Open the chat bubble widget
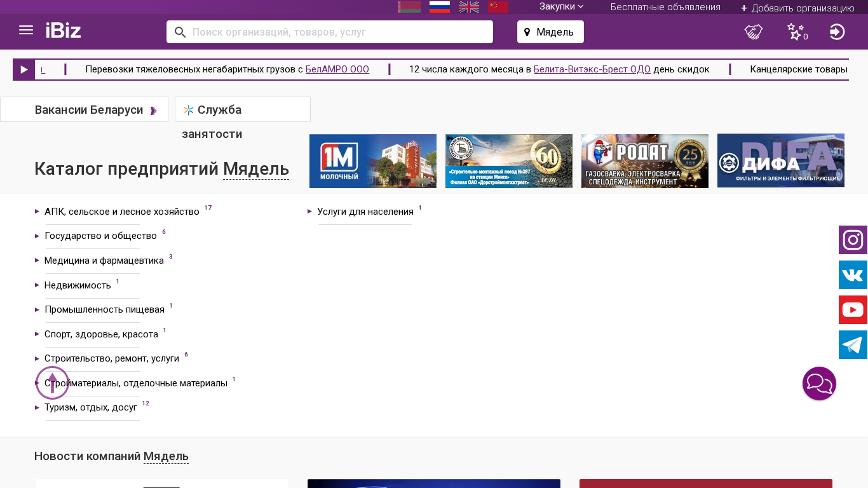The height and width of the screenshot is (488, 868). pyautogui.click(x=819, y=384)
